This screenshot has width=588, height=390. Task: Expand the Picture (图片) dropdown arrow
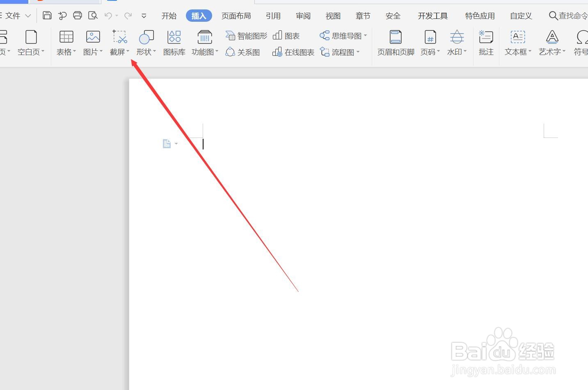coord(101,52)
